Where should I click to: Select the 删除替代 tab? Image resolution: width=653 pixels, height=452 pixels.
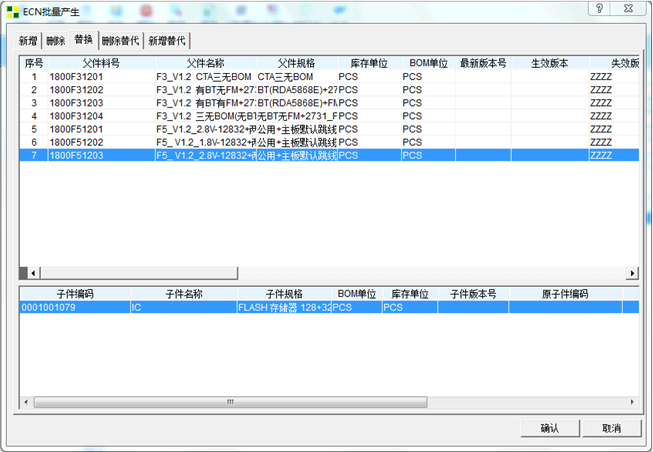120,41
